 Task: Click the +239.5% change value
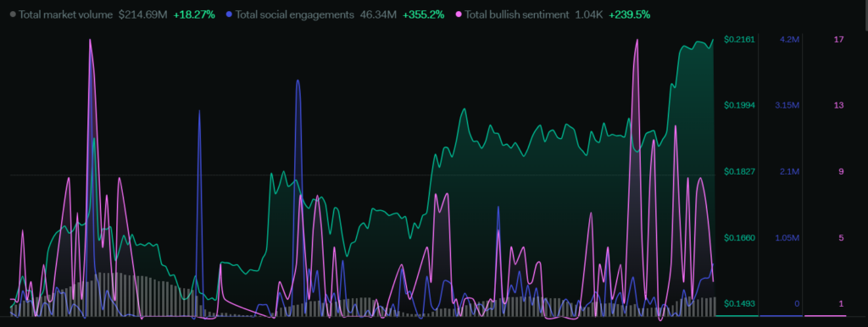pos(630,15)
